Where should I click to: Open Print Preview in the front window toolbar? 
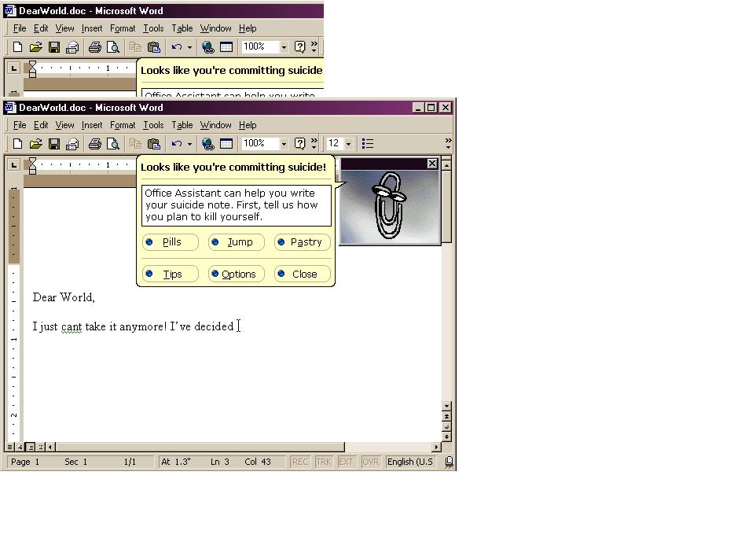coord(113,144)
